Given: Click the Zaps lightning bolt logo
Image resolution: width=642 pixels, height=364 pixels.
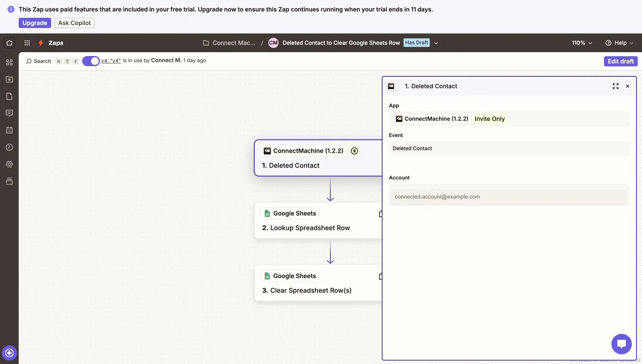Looking at the screenshot, I should point(41,43).
